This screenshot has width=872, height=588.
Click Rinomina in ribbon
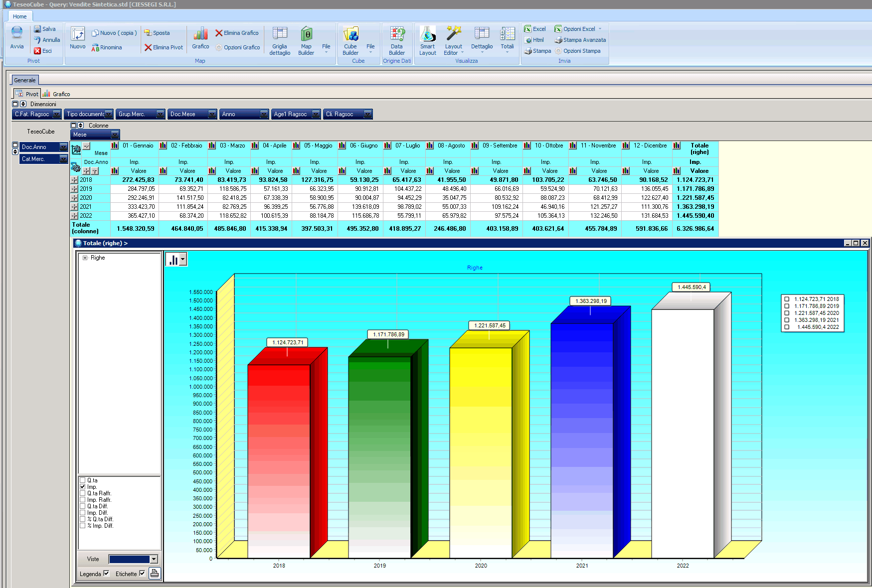click(106, 47)
